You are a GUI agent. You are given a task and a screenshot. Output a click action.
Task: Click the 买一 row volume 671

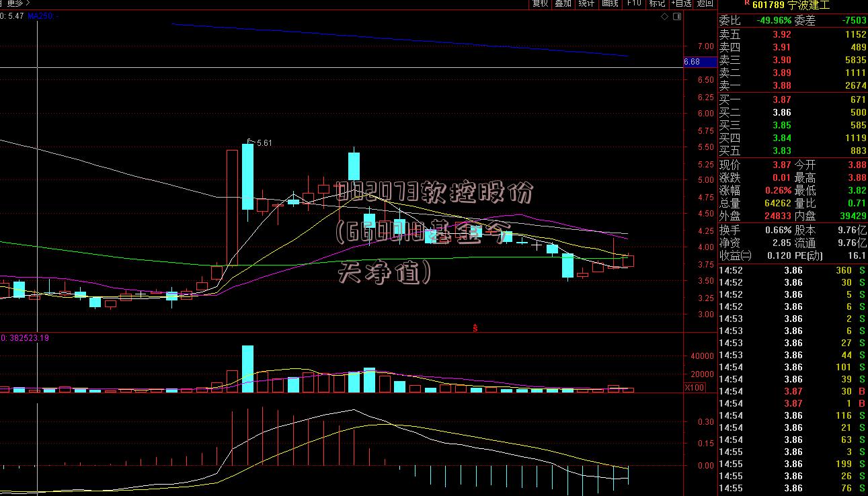pyautogui.click(x=859, y=99)
